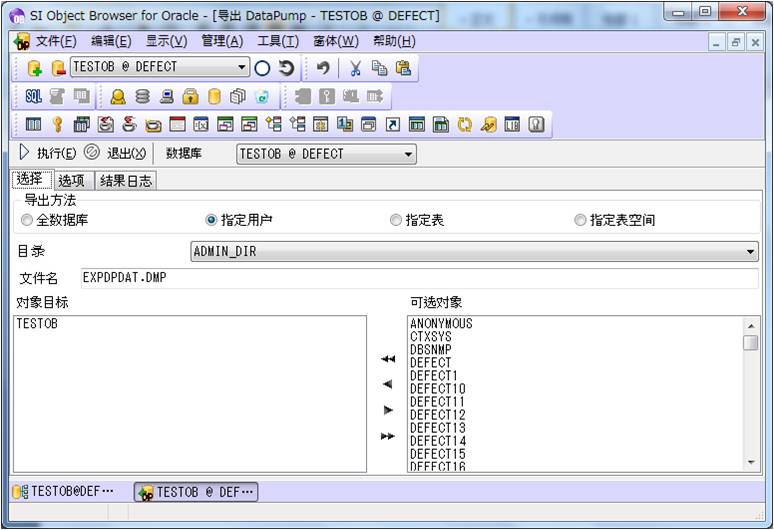
Task: Switch to the 选项 tab
Action: tap(73, 181)
